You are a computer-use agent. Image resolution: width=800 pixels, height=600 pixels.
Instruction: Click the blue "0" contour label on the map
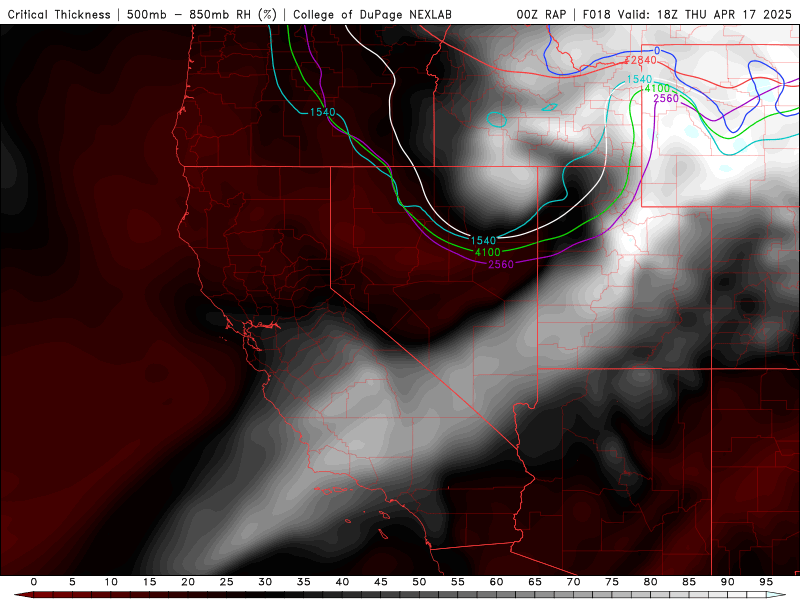point(657,51)
